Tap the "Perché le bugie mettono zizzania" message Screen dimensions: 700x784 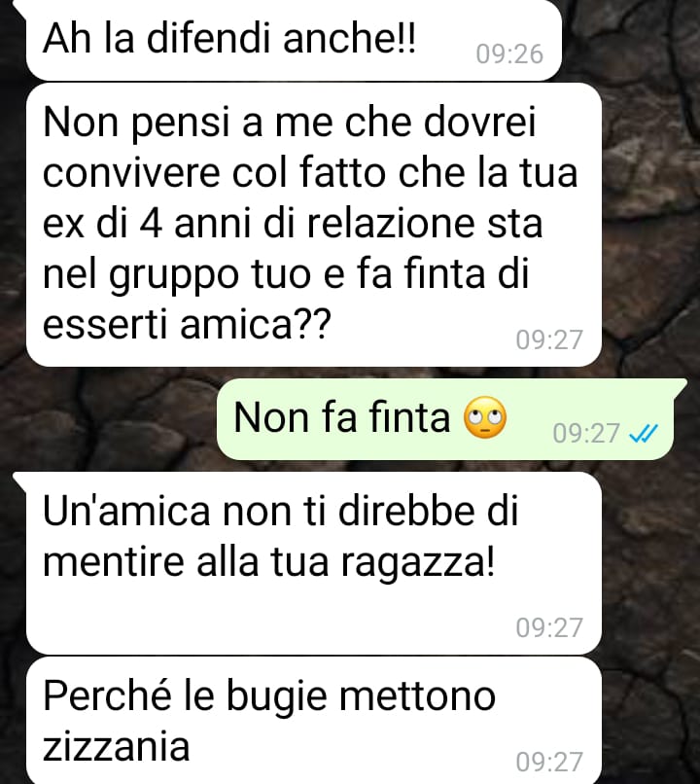(314, 721)
